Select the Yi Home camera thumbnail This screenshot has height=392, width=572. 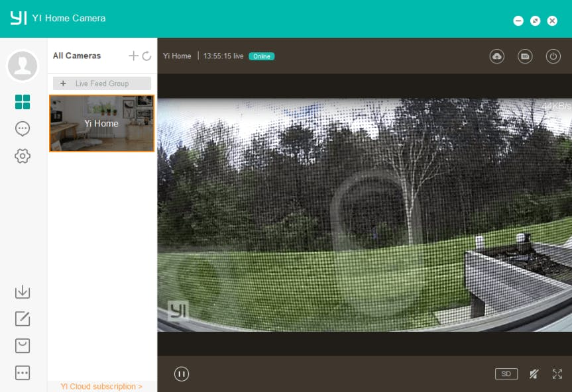[101, 124]
